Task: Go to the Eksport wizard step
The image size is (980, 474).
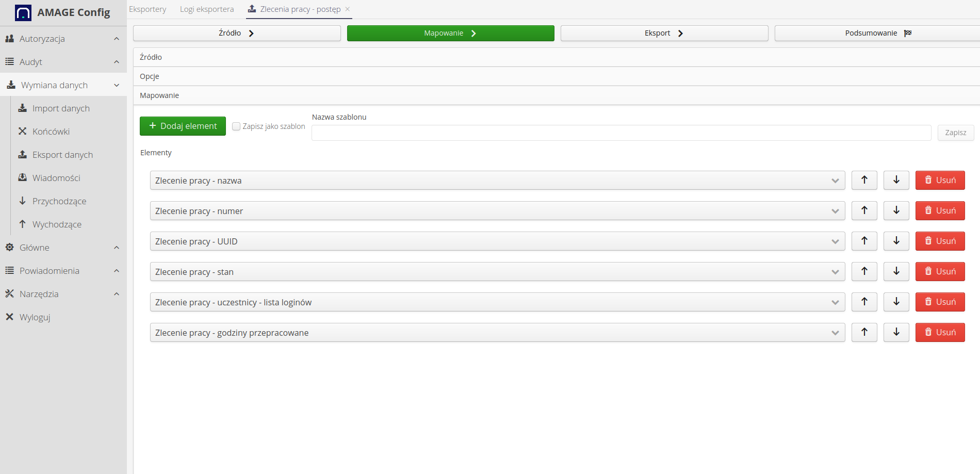Action: click(x=664, y=33)
